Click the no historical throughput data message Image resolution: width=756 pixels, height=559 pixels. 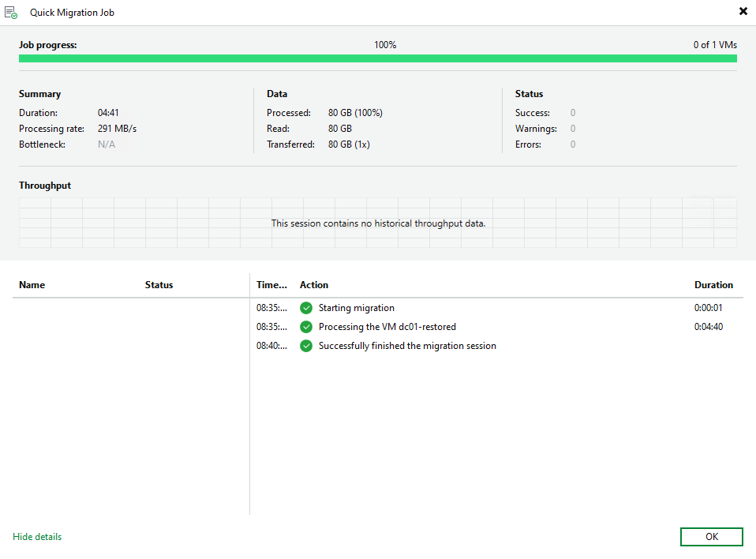tap(378, 223)
